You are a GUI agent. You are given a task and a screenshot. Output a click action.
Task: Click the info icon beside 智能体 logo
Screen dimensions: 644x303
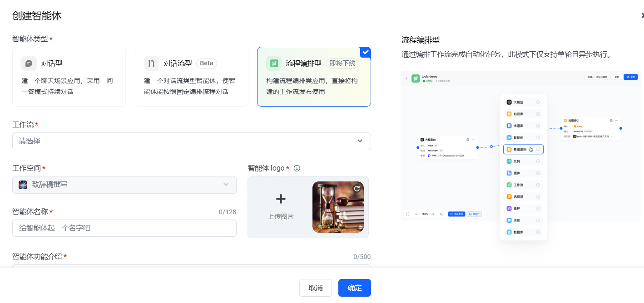point(297,168)
